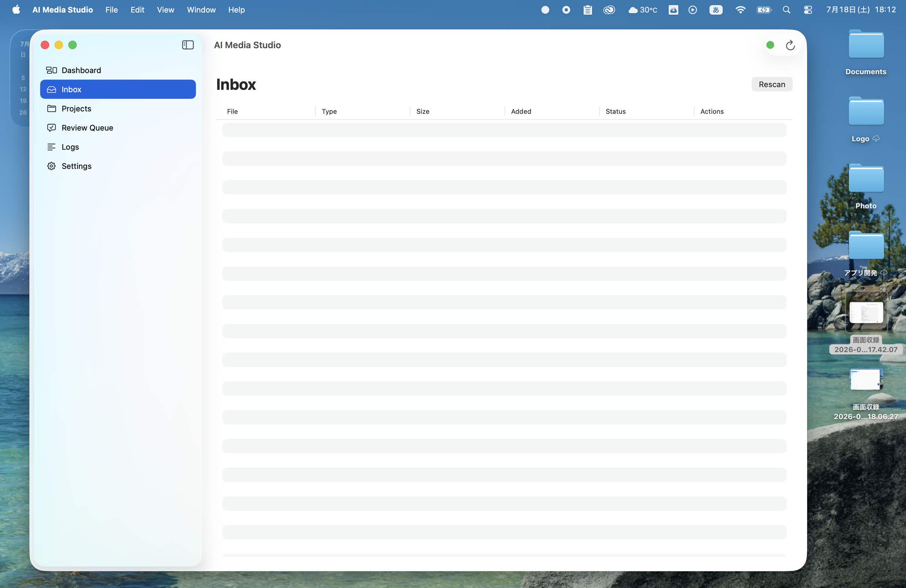Click the date and time 18:12 clock
Screen dimensions: 906x588
pyautogui.click(x=861, y=10)
